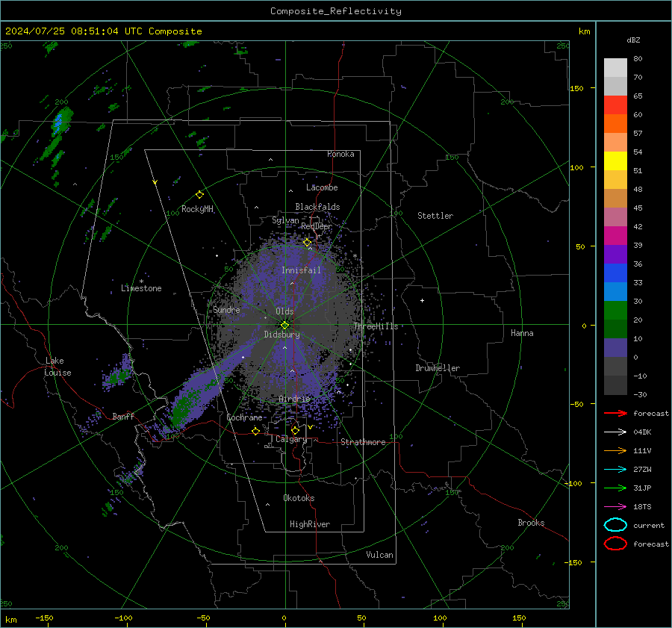The image size is (672, 628).
Task: Click the 80 dBZ color swatch
Action: 615,67
